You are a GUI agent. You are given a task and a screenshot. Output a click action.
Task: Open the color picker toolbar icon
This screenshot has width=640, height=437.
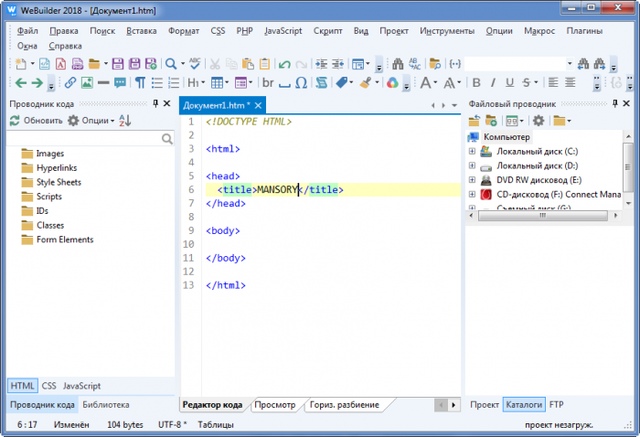394,82
